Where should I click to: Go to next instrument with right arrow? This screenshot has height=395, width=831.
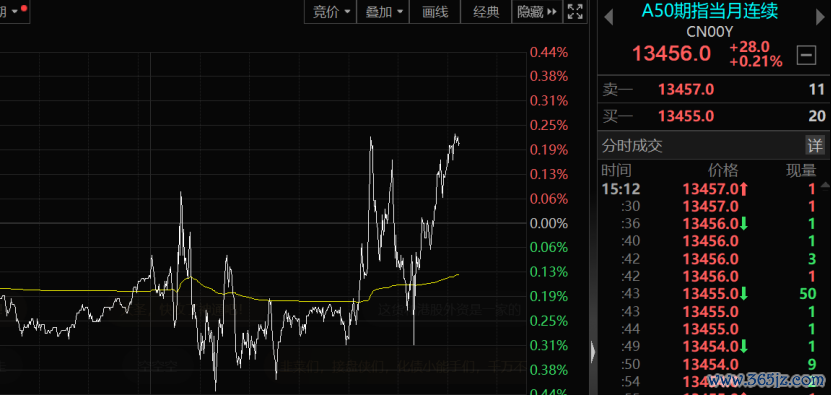(x=819, y=17)
